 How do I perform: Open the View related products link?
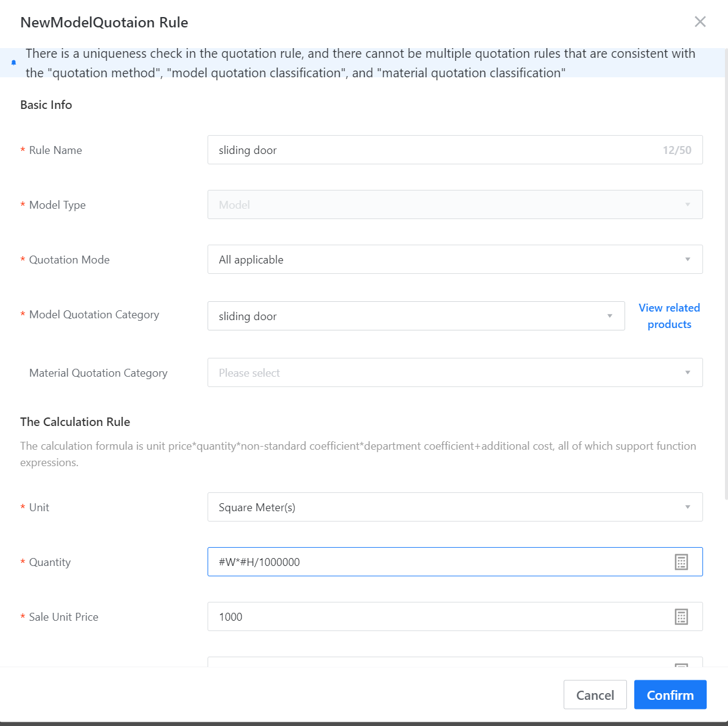point(669,316)
